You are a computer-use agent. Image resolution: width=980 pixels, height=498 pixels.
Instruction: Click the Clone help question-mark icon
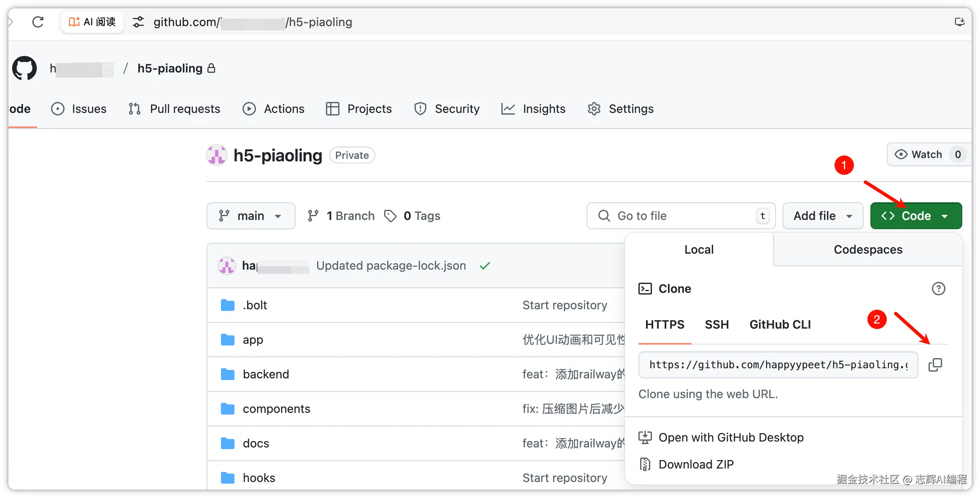coord(938,289)
